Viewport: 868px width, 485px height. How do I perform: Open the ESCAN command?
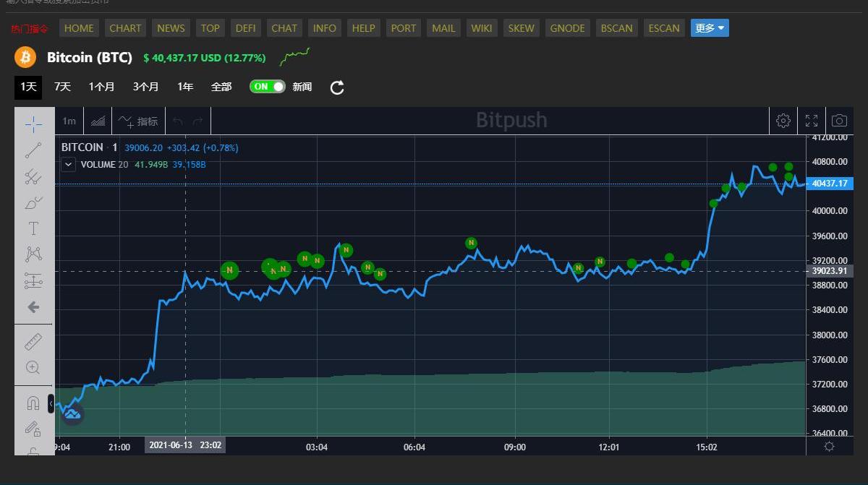(664, 28)
